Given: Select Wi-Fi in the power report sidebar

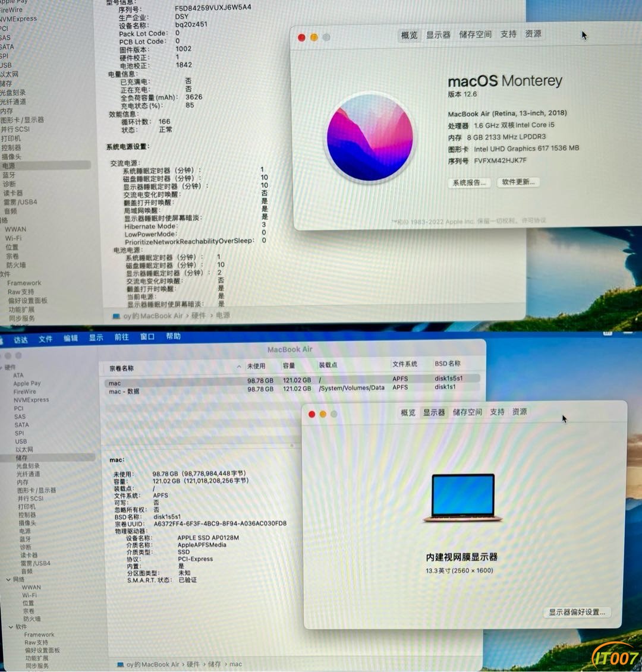Looking at the screenshot, I should tap(13, 238).
